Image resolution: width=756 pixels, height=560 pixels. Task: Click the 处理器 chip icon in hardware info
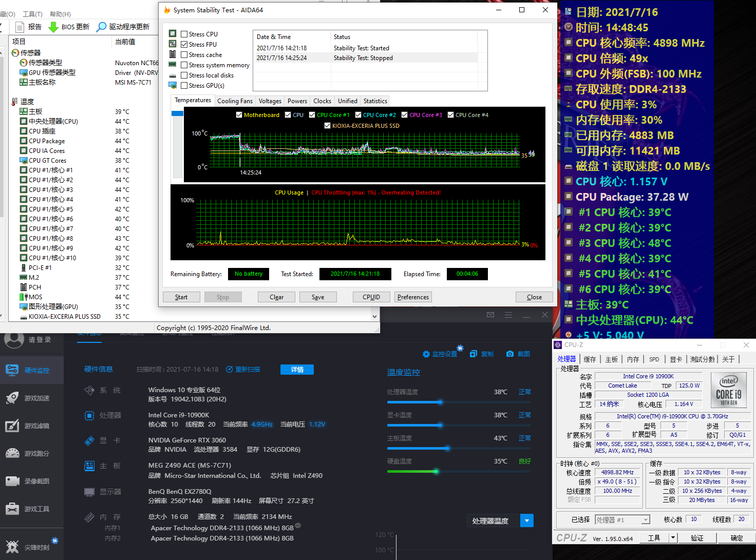coord(89,415)
